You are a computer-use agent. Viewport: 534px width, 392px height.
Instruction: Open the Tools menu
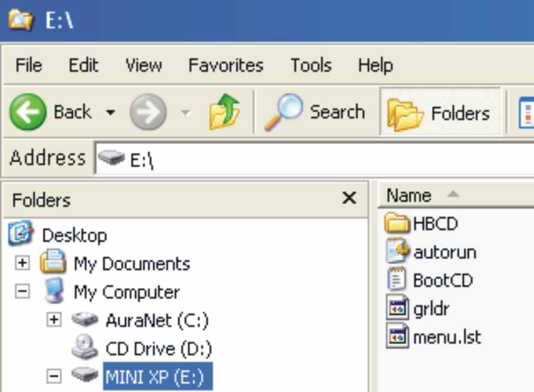311,65
